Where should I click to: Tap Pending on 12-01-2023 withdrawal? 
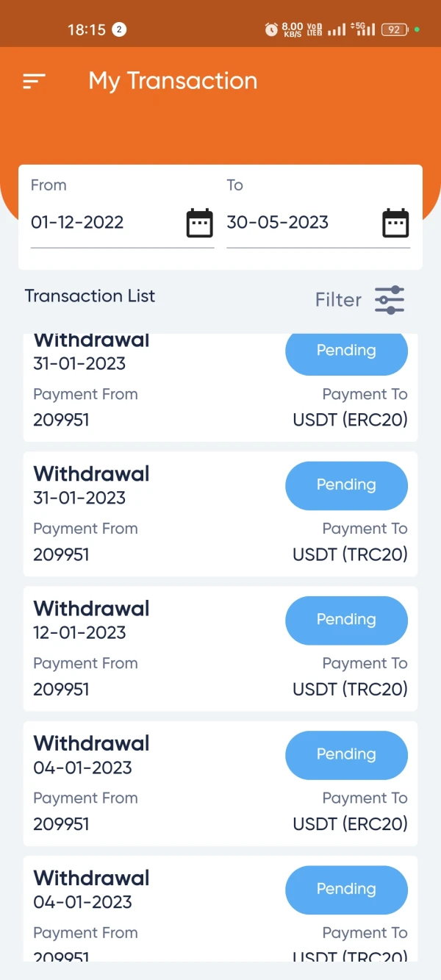click(346, 620)
